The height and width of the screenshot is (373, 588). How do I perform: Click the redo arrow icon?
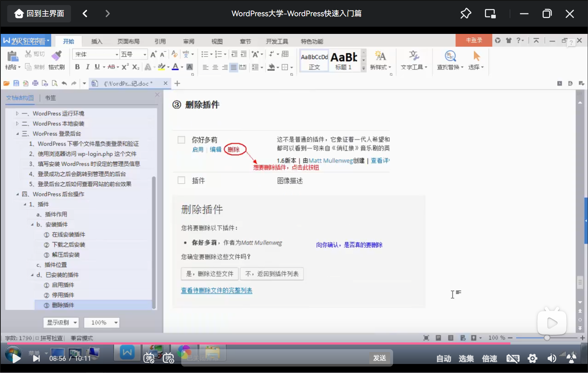pyautogui.click(x=74, y=84)
